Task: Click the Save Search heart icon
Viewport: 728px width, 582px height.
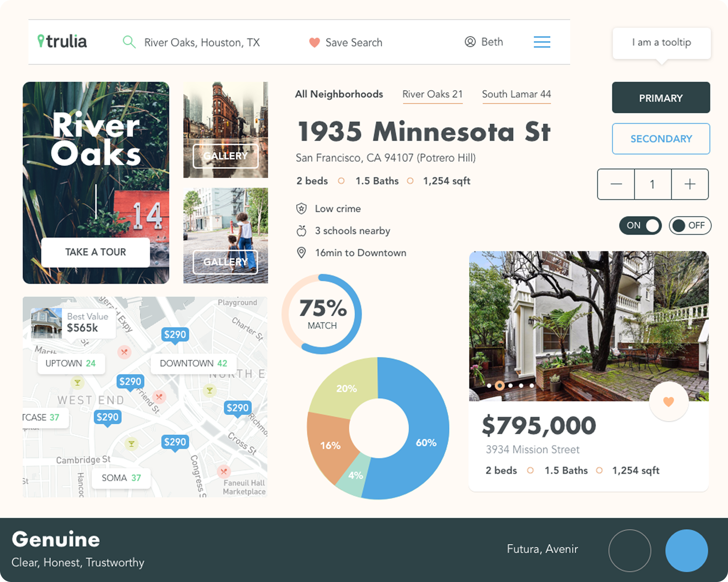Action: pyautogui.click(x=314, y=43)
